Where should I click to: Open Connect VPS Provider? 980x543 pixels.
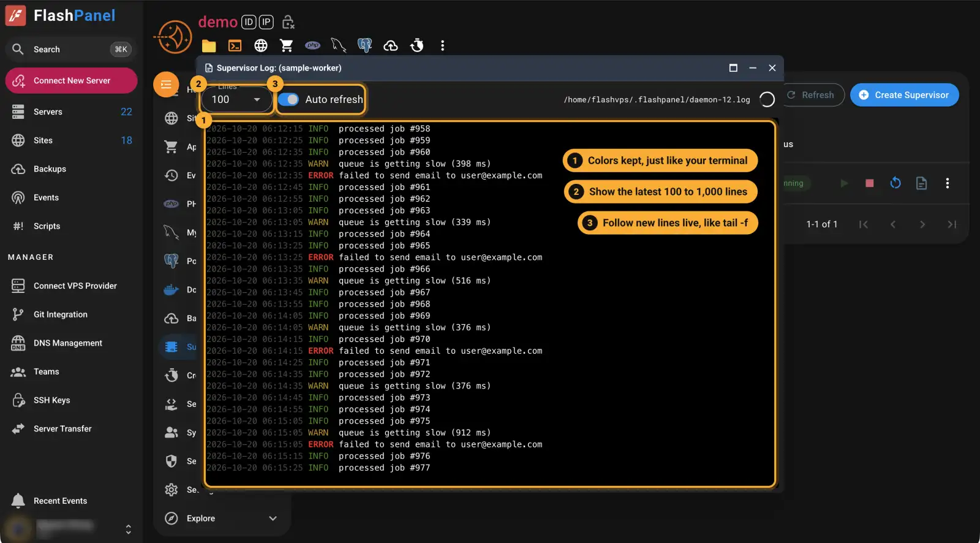tap(71, 286)
